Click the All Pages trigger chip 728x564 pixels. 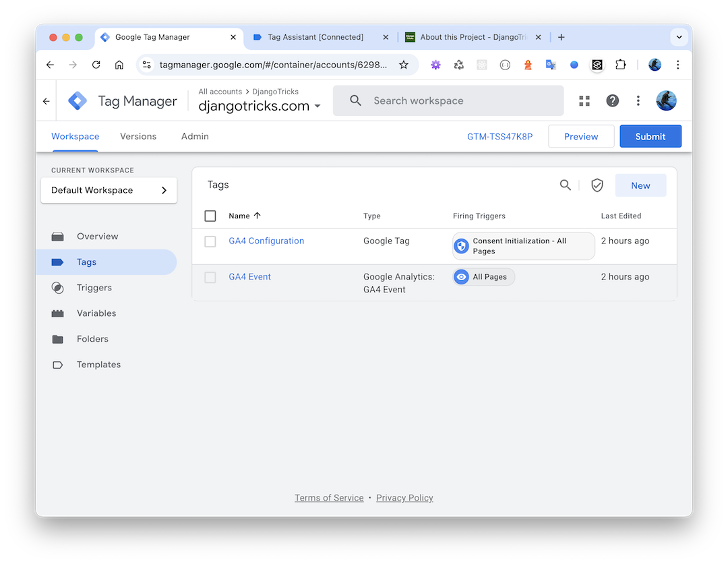coord(484,277)
